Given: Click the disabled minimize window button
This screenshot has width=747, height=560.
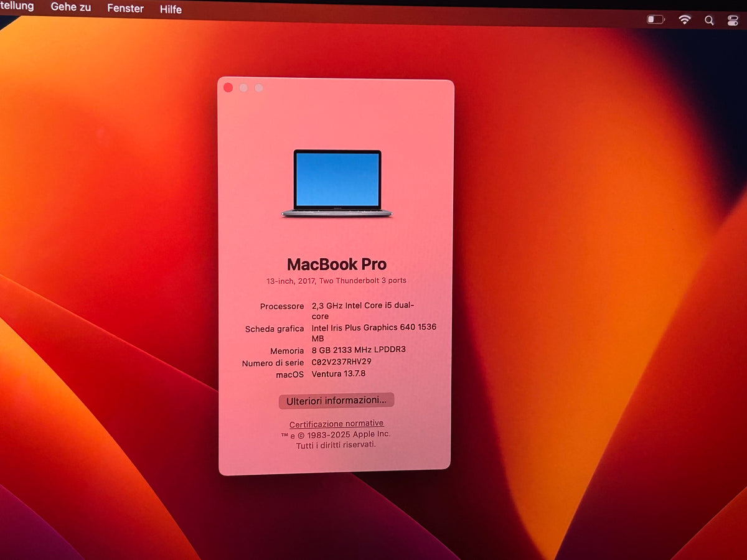Looking at the screenshot, I should (x=243, y=88).
